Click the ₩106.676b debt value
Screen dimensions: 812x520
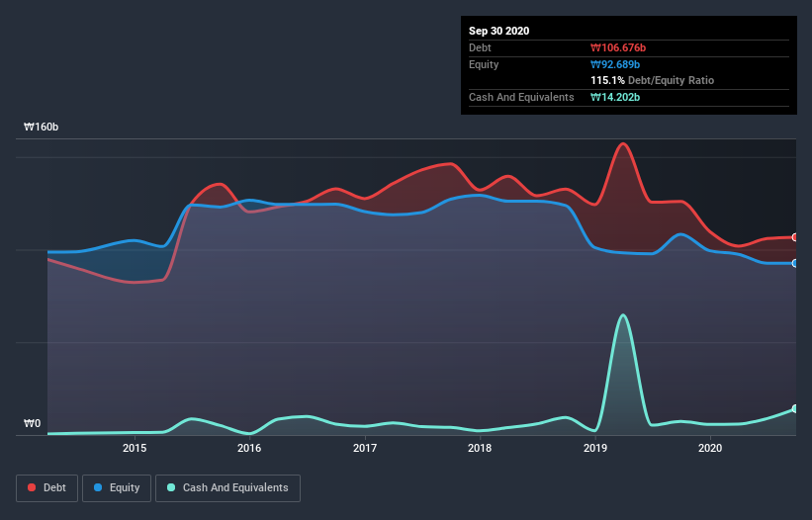[x=618, y=47]
